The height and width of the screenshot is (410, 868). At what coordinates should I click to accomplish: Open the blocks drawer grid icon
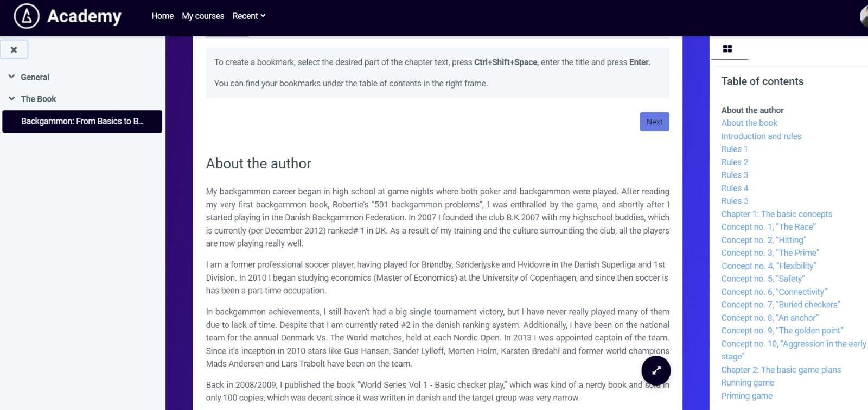(727, 49)
